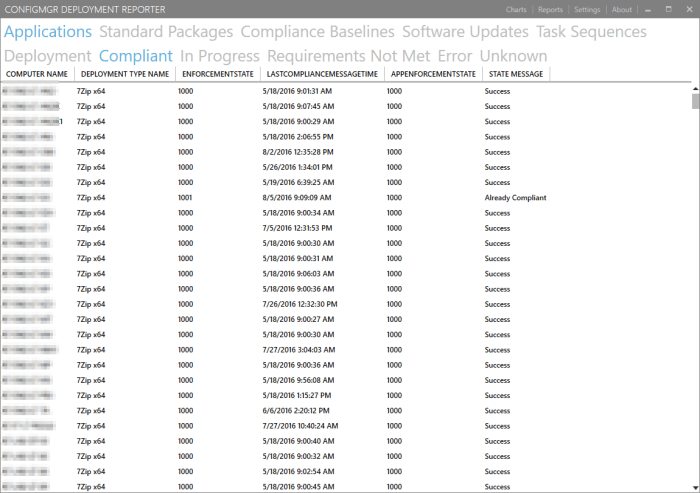Select the row with Already Compliant state
This screenshot has width=700, height=493.
[300, 198]
